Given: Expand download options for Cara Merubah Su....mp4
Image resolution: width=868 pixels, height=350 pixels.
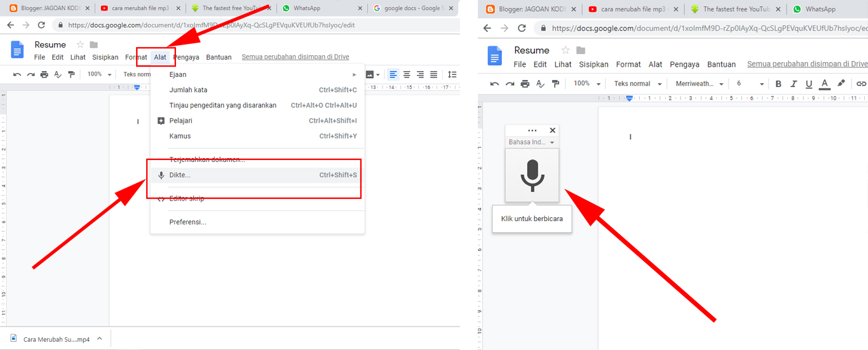Looking at the screenshot, I should (x=99, y=339).
